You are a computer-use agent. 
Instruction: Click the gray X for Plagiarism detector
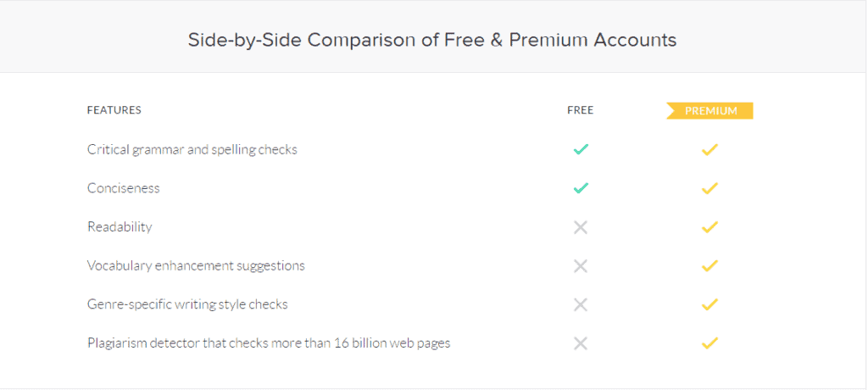(581, 343)
